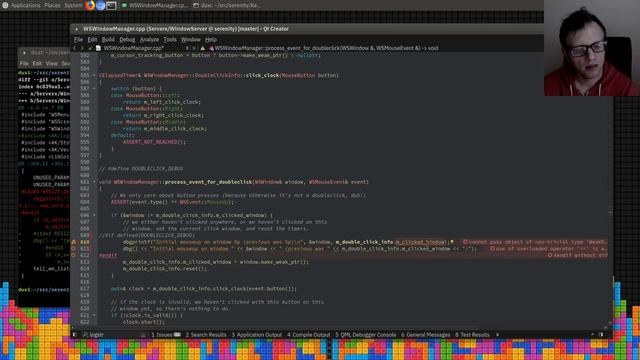
Task: Close the WSWindowManager.cpp document
Action: pyautogui.click(x=194, y=48)
